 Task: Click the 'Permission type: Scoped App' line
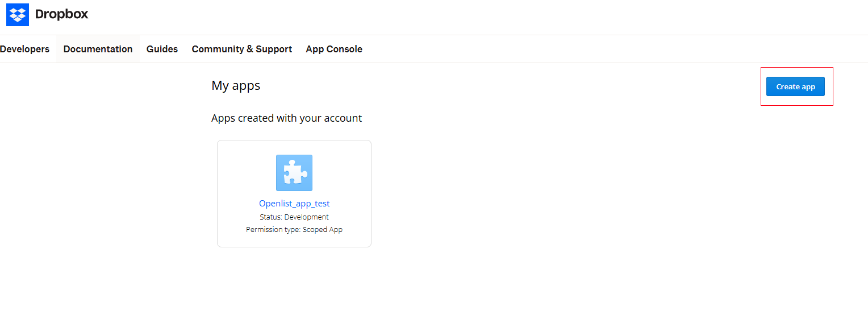(x=294, y=230)
